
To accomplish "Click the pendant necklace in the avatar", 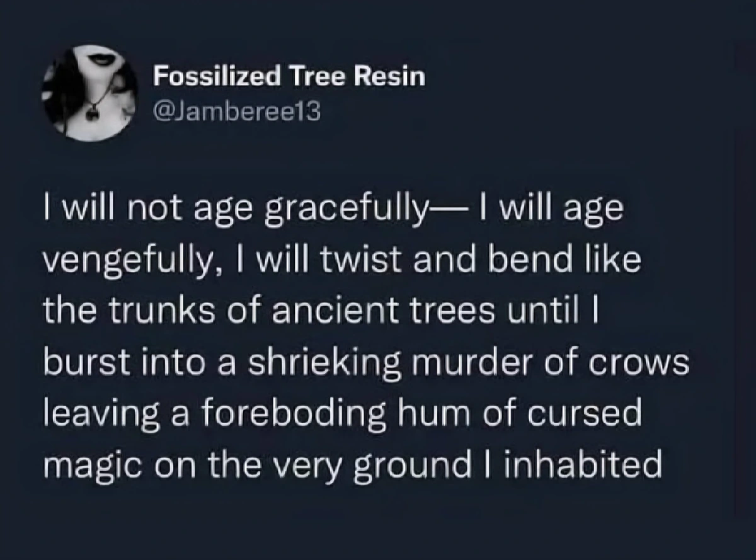I will tap(93, 113).
